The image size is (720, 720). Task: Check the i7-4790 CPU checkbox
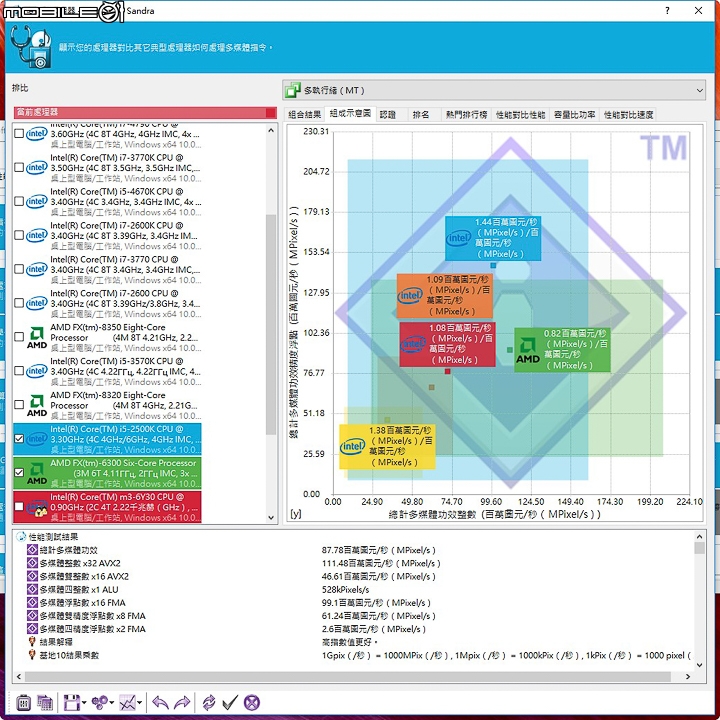click(19, 133)
